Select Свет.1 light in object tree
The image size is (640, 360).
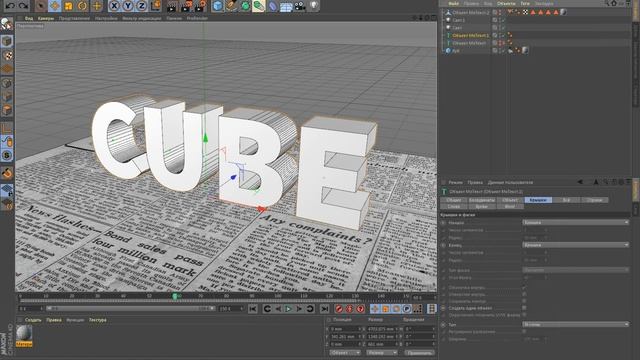458,20
